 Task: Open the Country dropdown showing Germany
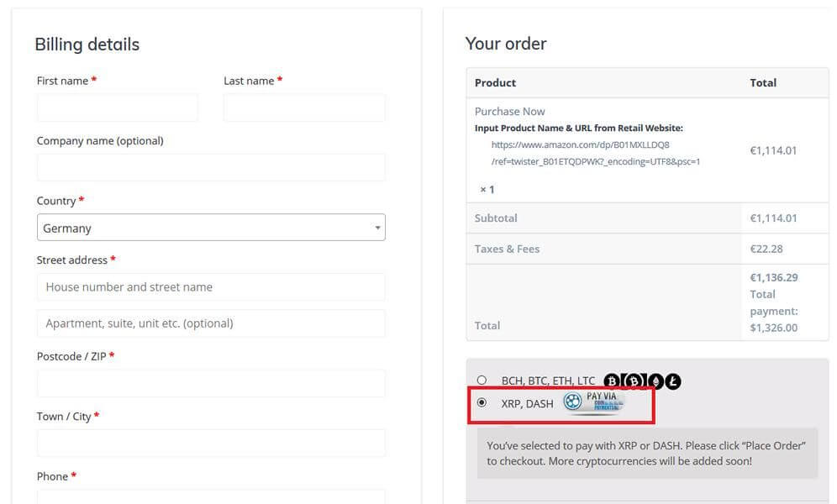210,228
